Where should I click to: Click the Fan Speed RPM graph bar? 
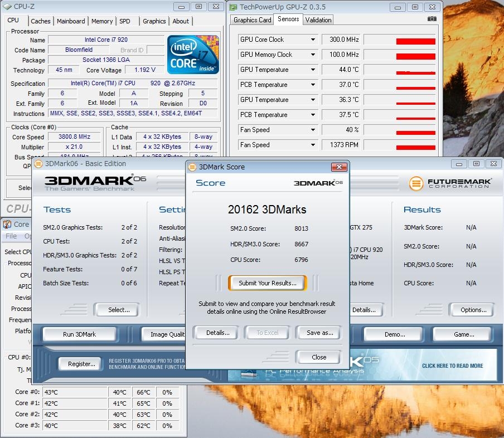point(415,148)
